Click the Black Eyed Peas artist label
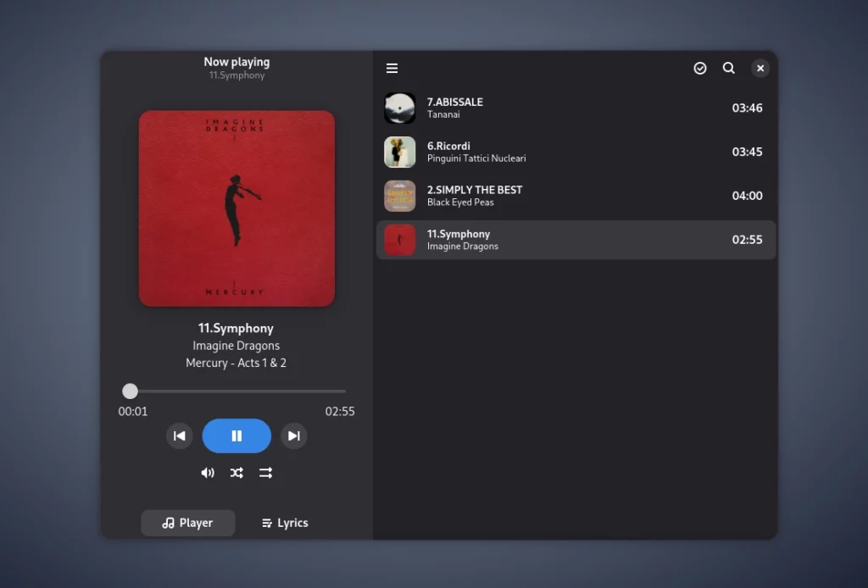Image resolution: width=868 pixels, height=588 pixels. click(460, 202)
